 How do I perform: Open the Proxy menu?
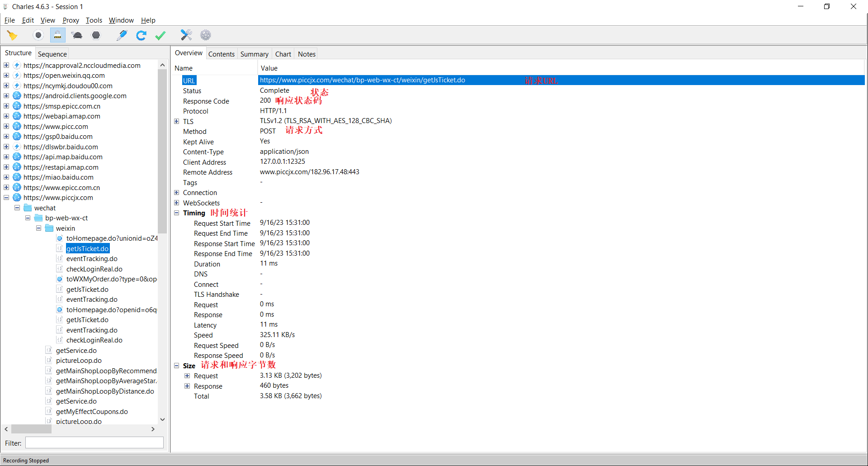point(71,20)
